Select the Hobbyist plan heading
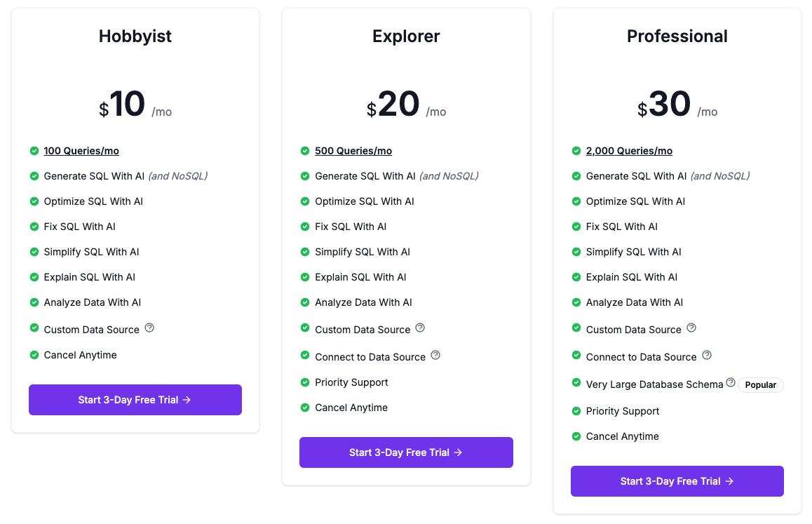Viewport: 812px width, 524px height. click(135, 36)
